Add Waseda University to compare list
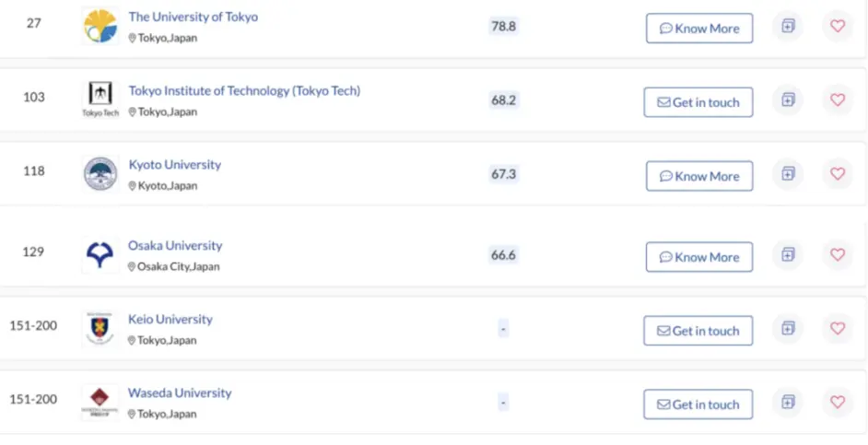 788,402
